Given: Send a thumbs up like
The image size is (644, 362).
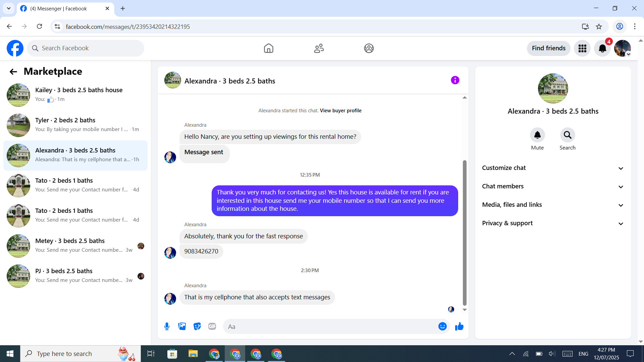Looking at the screenshot, I should tap(459, 326).
